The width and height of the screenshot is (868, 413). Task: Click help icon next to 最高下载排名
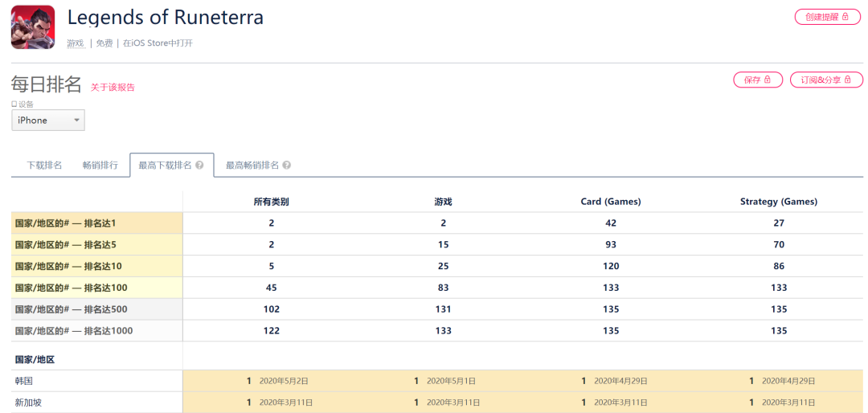(199, 165)
